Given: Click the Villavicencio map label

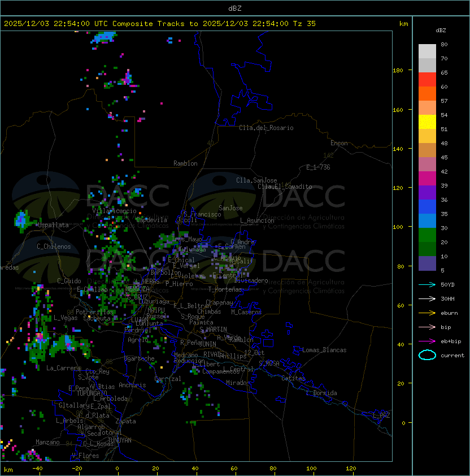Looking at the screenshot, I should (x=114, y=211).
